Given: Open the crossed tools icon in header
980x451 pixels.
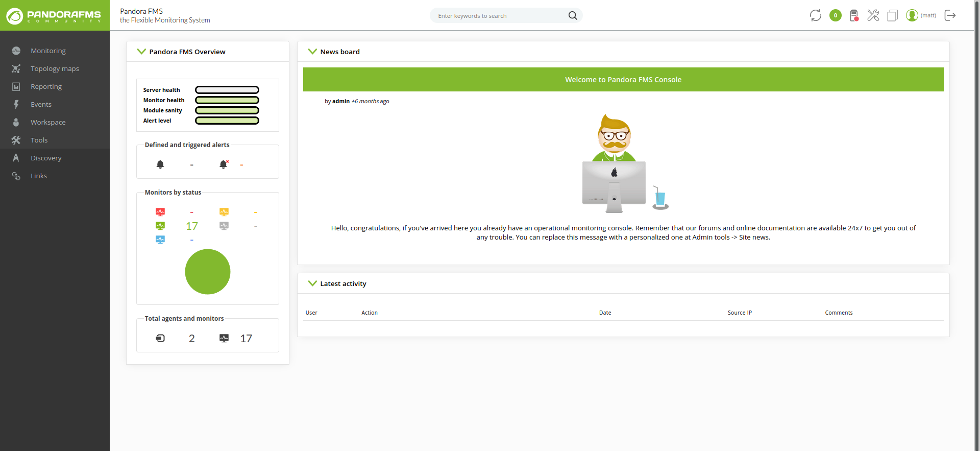Looking at the screenshot, I should click(x=873, y=15).
